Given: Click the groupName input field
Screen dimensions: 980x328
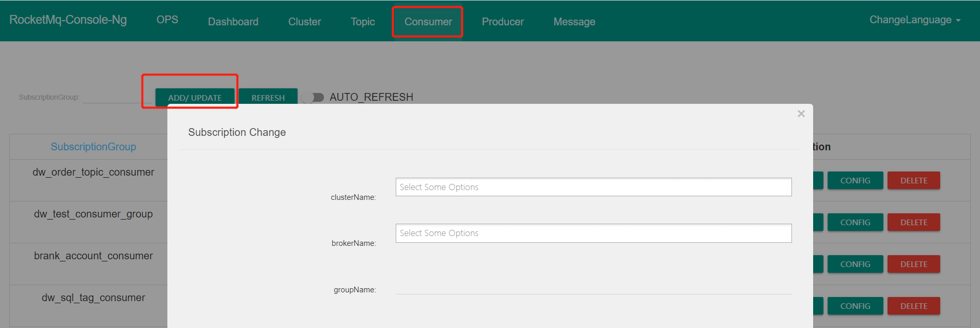Looking at the screenshot, I should [593, 288].
